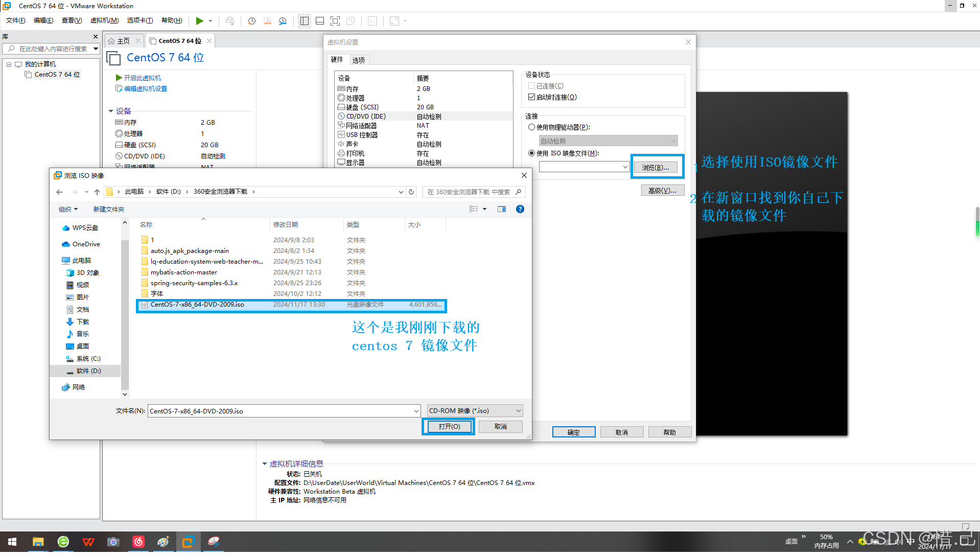The width and height of the screenshot is (980, 555).
Task: Toggle the thumbnail bar view icon
Action: point(320,21)
